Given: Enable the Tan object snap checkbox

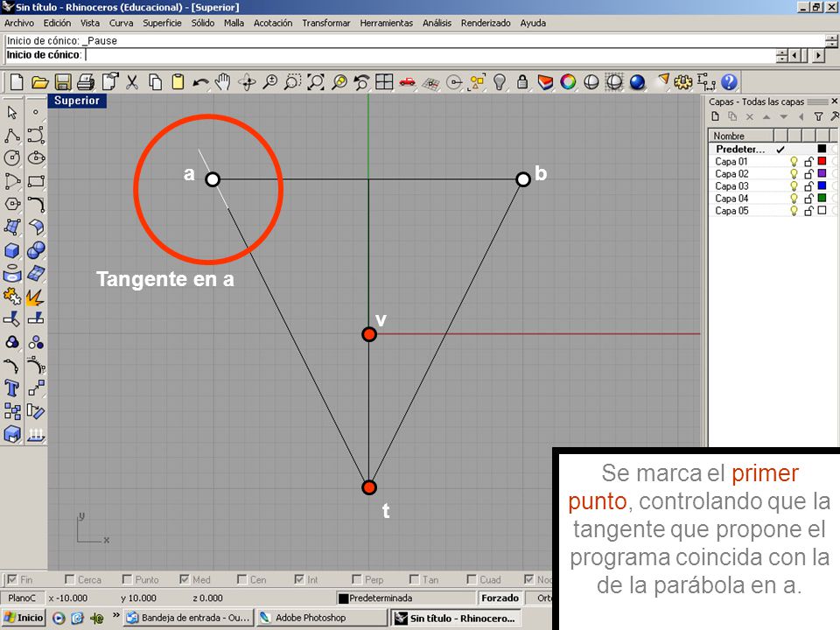Looking at the screenshot, I should pos(414,579).
